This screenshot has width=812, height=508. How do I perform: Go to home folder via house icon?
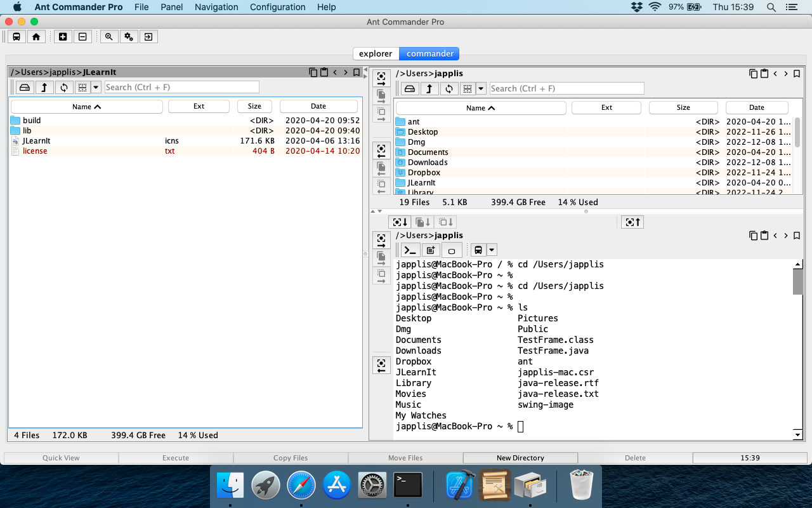click(36, 37)
